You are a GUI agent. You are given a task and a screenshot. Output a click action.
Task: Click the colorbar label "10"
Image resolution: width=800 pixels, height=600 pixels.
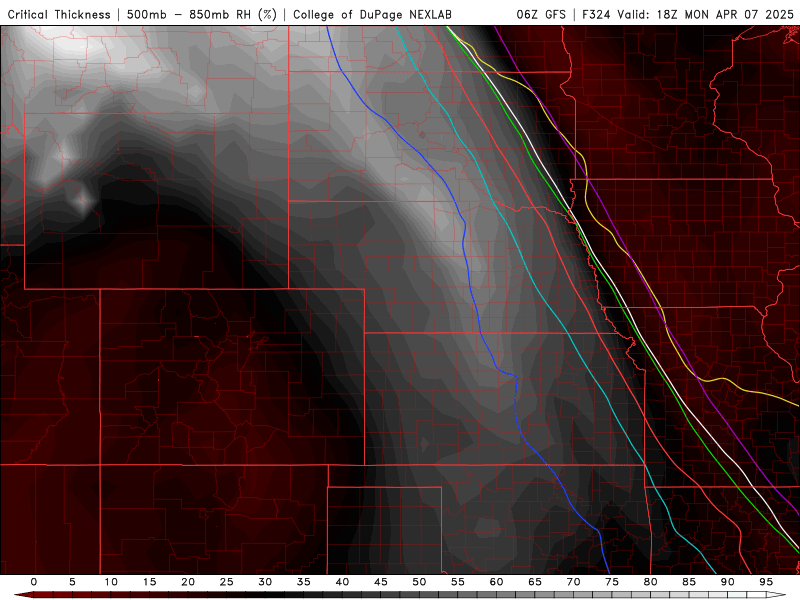(111, 582)
